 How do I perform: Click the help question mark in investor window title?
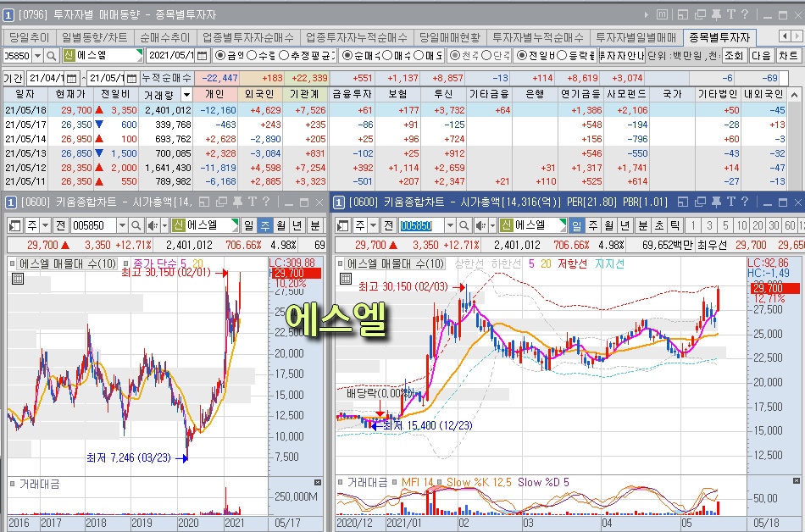[745, 15]
